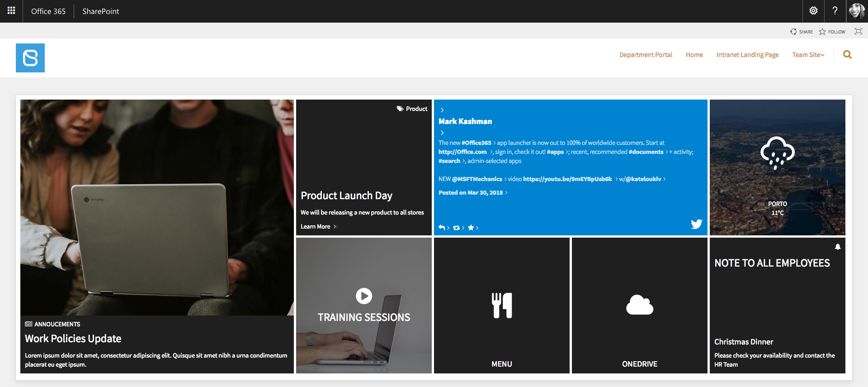Click the laptop photo thumbnail
The height and width of the screenshot is (387, 868).
157,207
